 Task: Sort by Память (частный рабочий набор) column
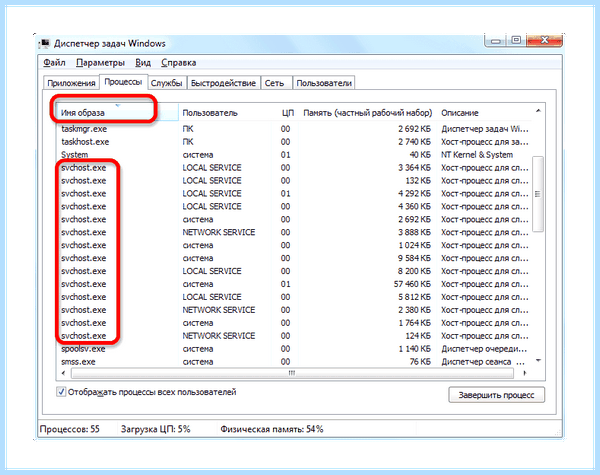(367, 113)
